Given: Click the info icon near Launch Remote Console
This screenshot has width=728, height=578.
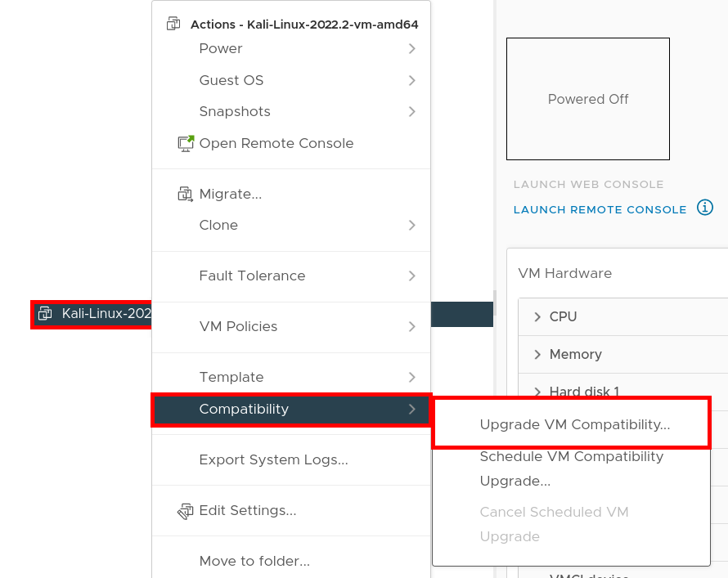Looking at the screenshot, I should [x=704, y=208].
